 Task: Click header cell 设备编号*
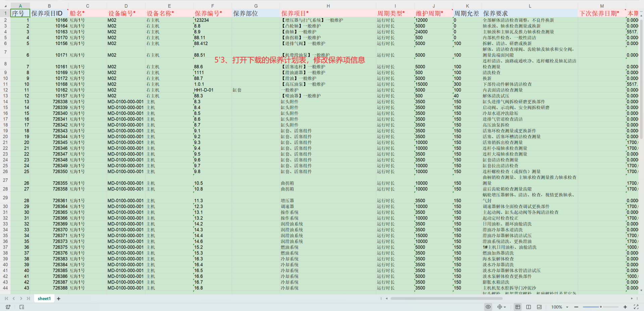[x=126, y=13]
